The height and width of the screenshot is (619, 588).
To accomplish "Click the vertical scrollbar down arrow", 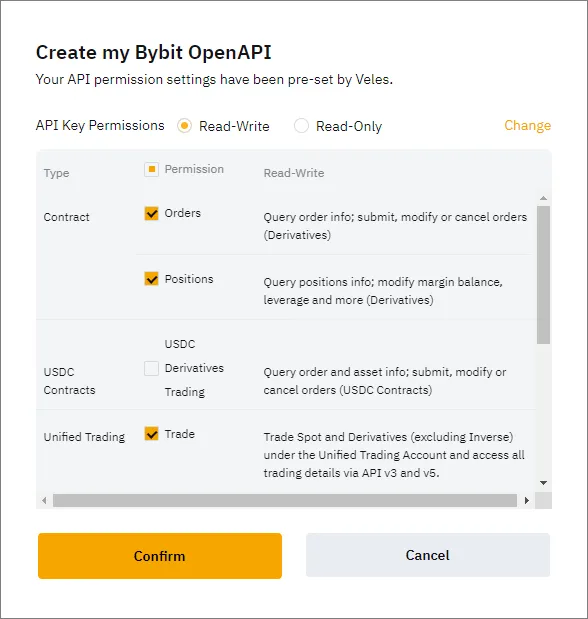I will (543, 483).
